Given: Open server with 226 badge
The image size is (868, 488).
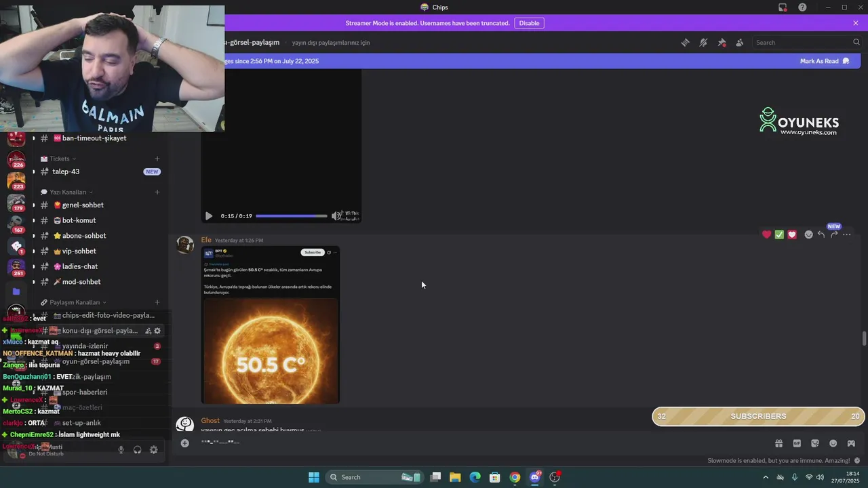Looking at the screenshot, I should click(x=16, y=159).
